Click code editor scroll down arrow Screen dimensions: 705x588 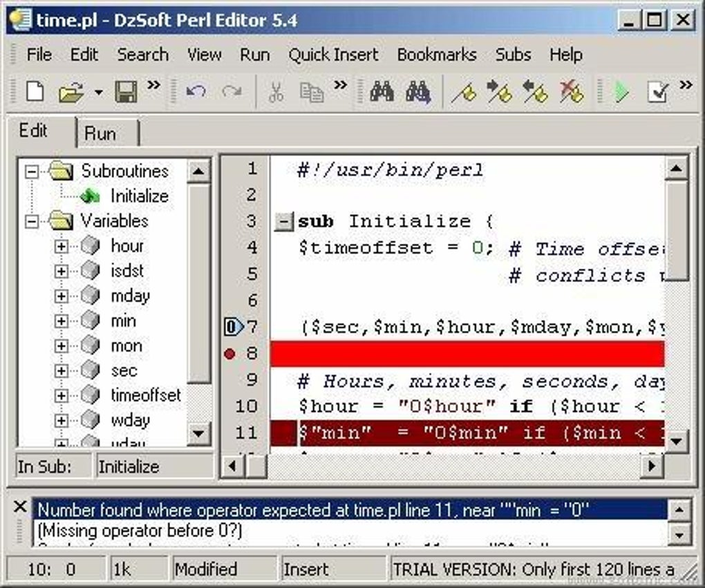(676, 442)
